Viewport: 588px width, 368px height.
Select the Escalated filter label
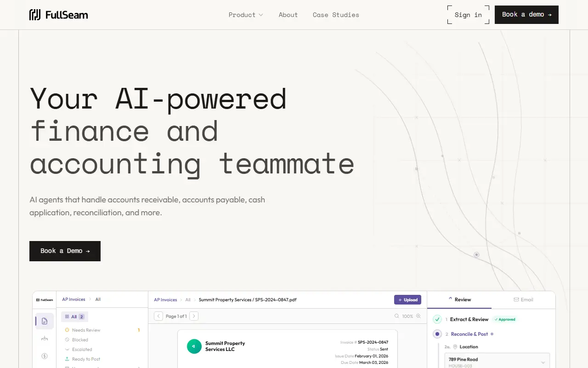point(82,349)
